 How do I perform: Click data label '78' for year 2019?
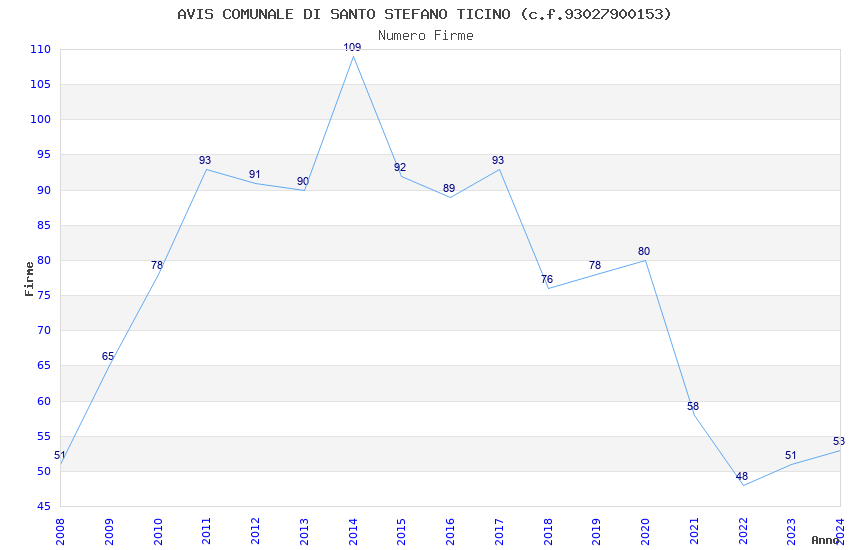click(595, 265)
